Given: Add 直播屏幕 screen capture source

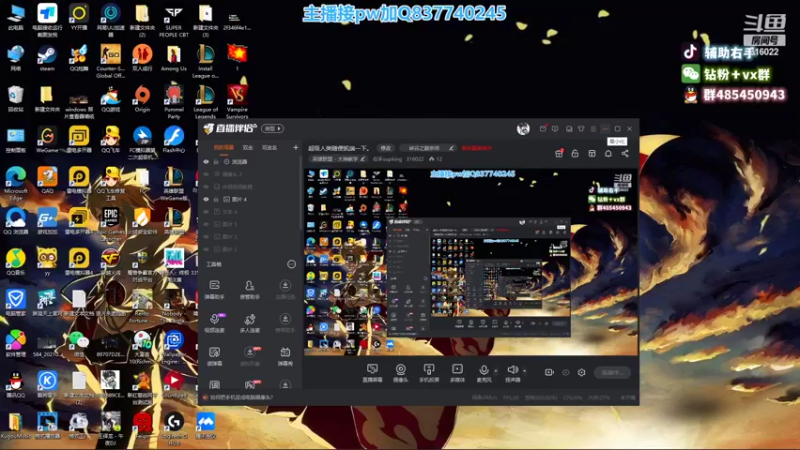Looking at the screenshot, I should point(372,373).
